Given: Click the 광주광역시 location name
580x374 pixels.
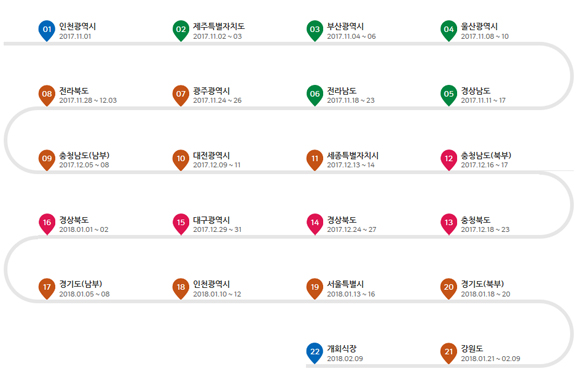Looking at the screenshot, I should [x=211, y=91].
